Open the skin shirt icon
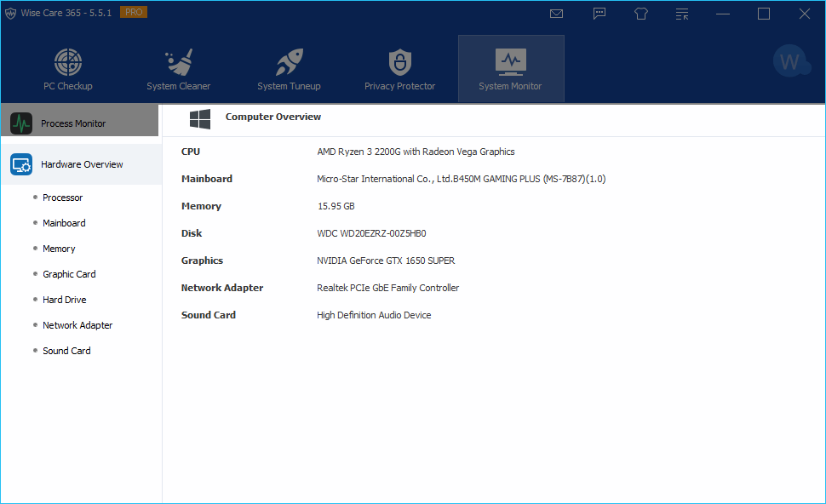Viewport: 826px width, 504px height. pos(640,14)
